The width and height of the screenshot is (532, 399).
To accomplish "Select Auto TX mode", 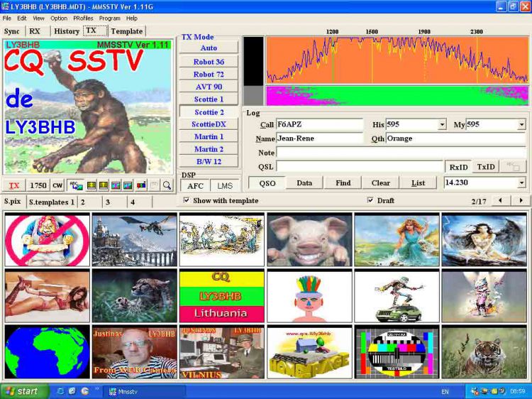I will (209, 48).
